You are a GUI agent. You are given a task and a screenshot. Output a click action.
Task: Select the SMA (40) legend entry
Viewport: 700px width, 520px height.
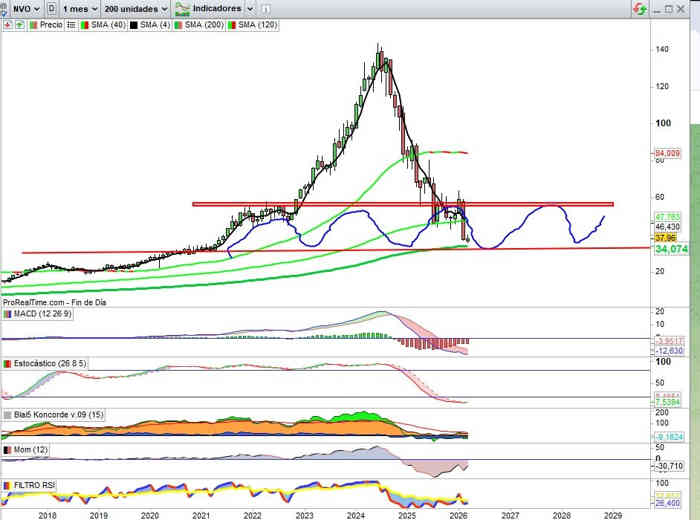pos(107,24)
